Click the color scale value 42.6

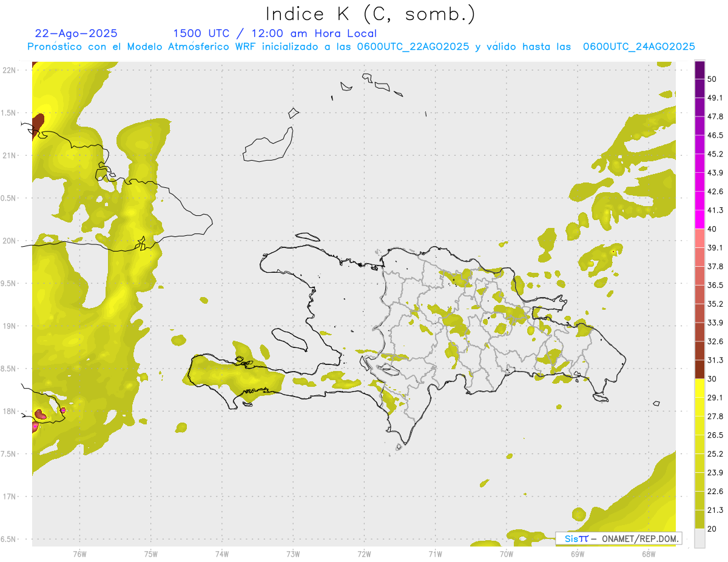716,192
